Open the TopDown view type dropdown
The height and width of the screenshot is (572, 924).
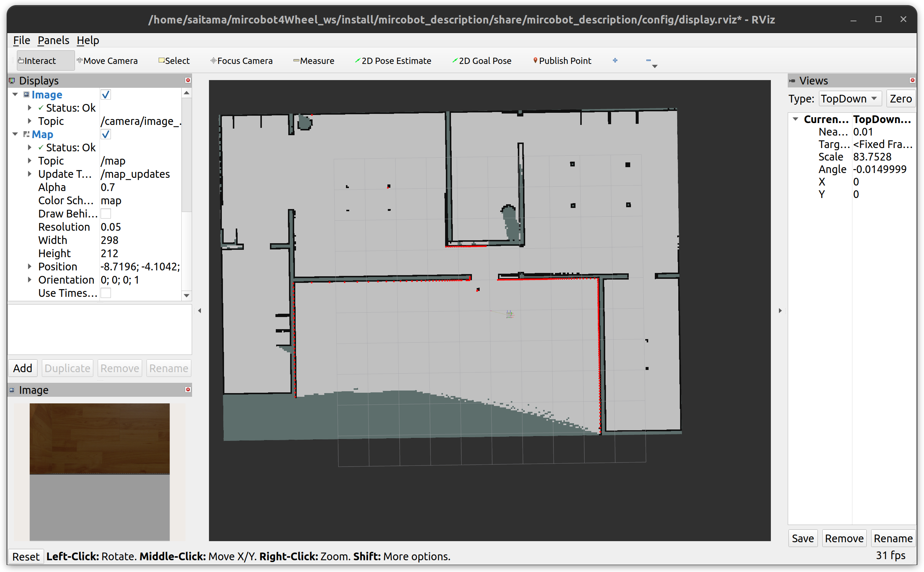(x=850, y=98)
